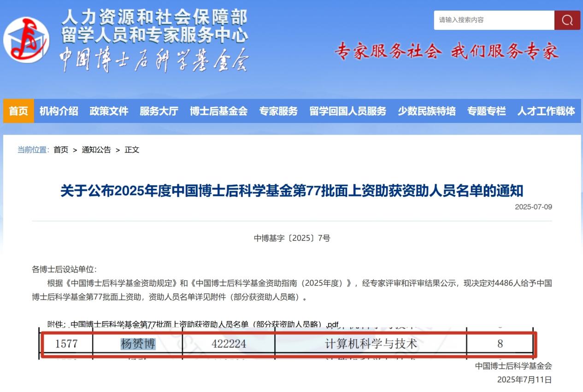Open the 政策文件 menu item
This screenshot has width=583, height=392.
coord(109,111)
